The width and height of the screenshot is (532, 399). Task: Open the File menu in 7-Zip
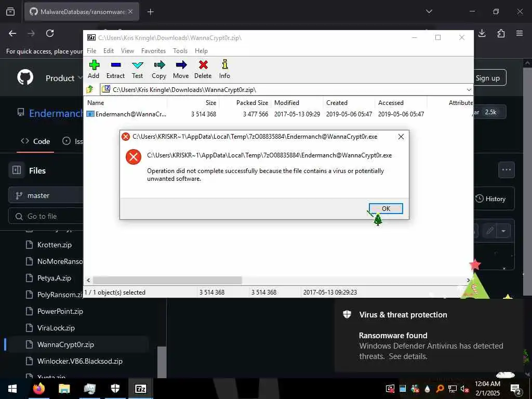[x=91, y=51]
